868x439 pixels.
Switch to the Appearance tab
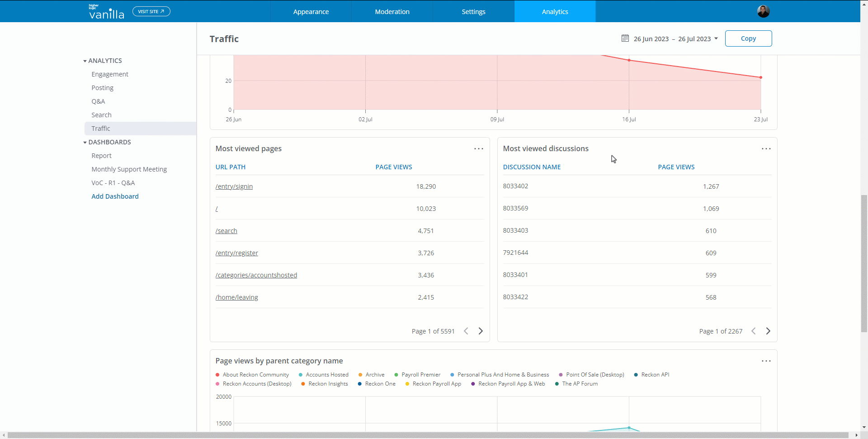311,11
